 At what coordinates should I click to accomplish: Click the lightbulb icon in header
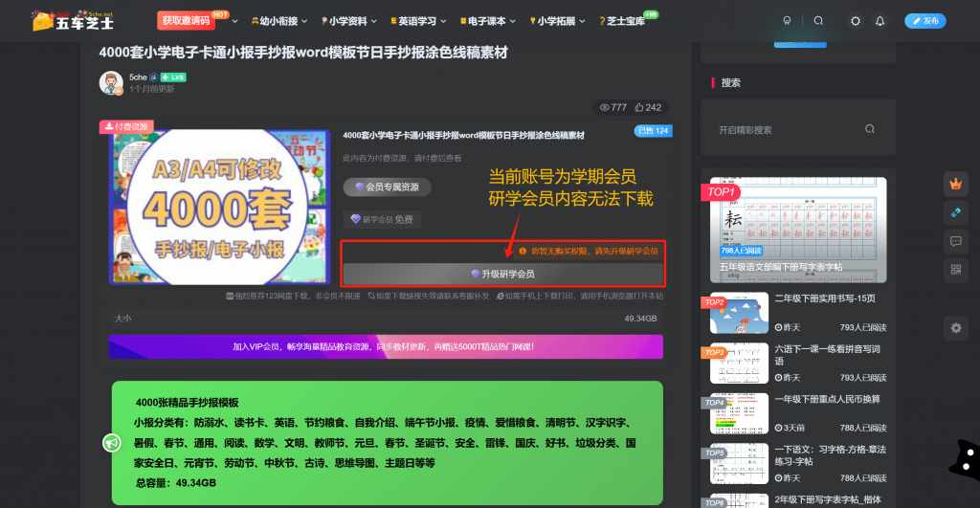[x=787, y=21]
